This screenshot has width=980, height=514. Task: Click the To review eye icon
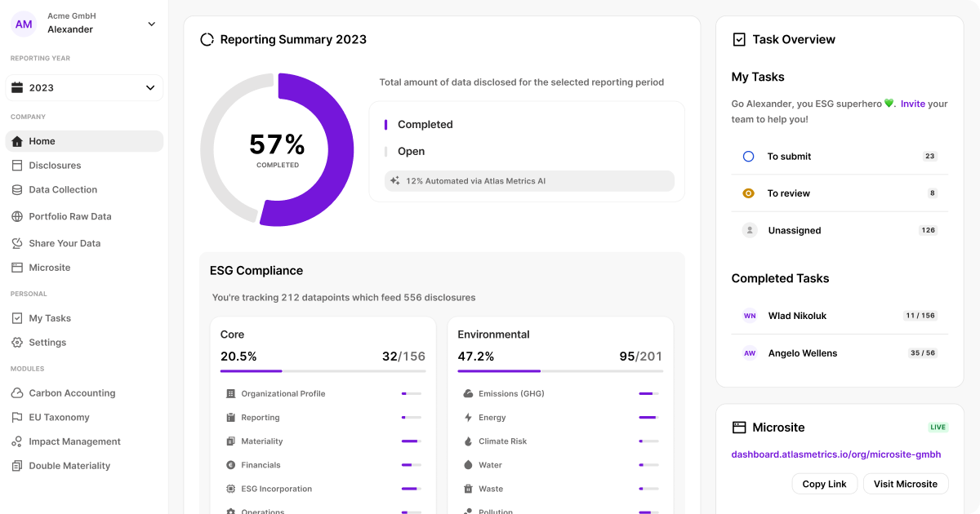click(x=748, y=193)
